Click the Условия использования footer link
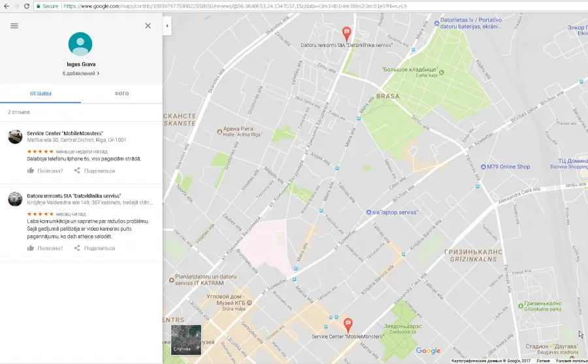Viewport: 588px width, 364px height. coord(572,361)
